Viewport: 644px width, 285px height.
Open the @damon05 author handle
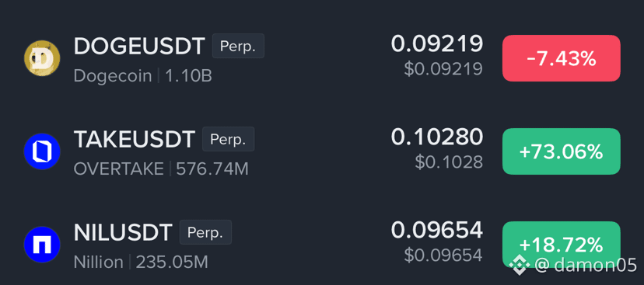coord(586,266)
